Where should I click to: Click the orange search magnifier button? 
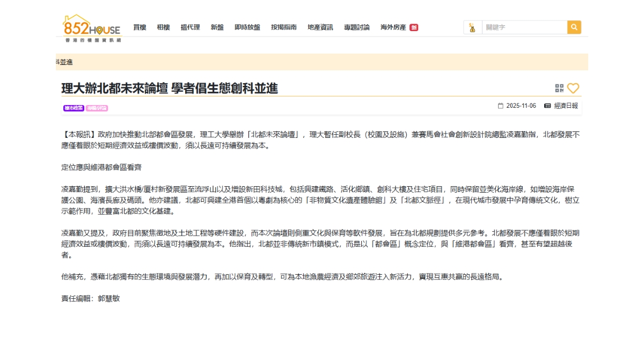tap(574, 27)
